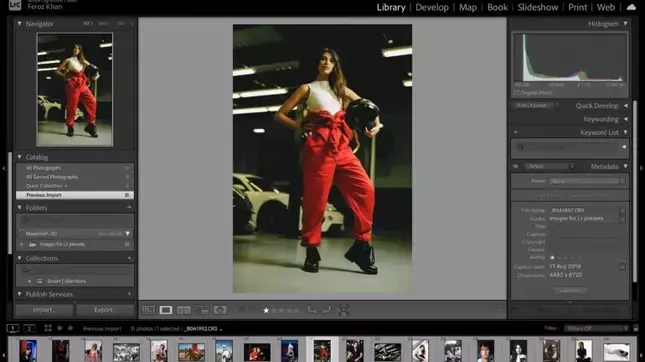Open the Metadata Default view dropdown
This screenshot has height=362, width=645.
click(550, 167)
